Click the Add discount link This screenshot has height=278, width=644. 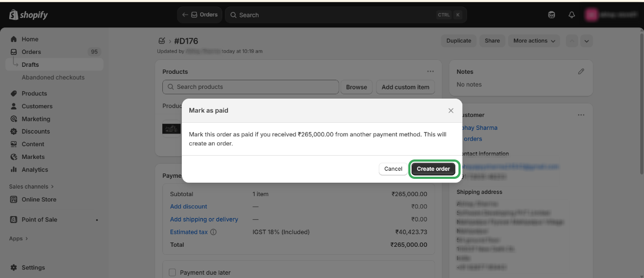click(x=188, y=206)
